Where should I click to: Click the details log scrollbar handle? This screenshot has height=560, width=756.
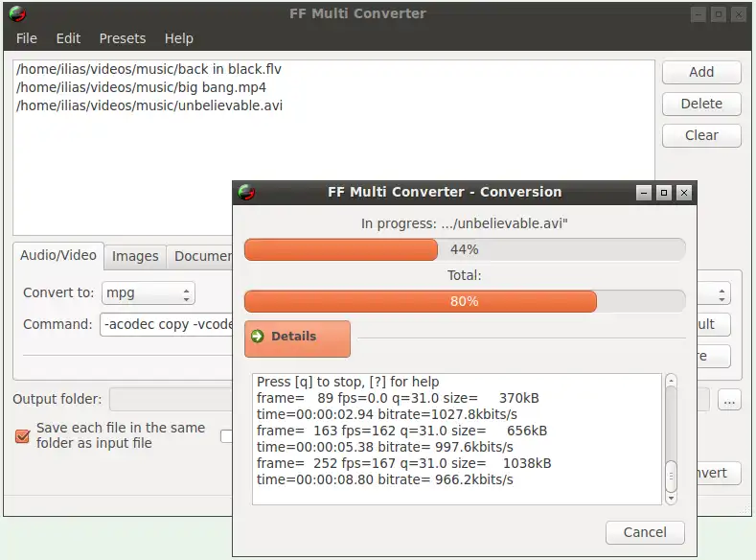(x=671, y=476)
